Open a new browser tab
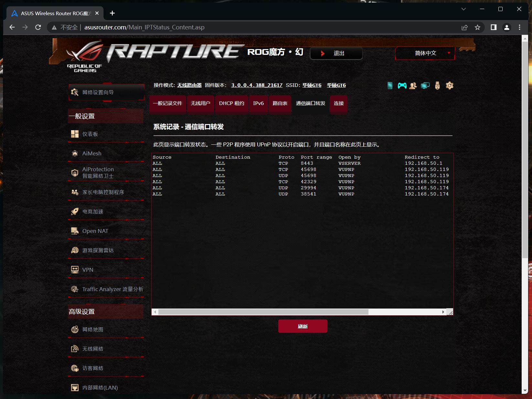The height and width of the screenshot is (399, 532). pos(112,13)
